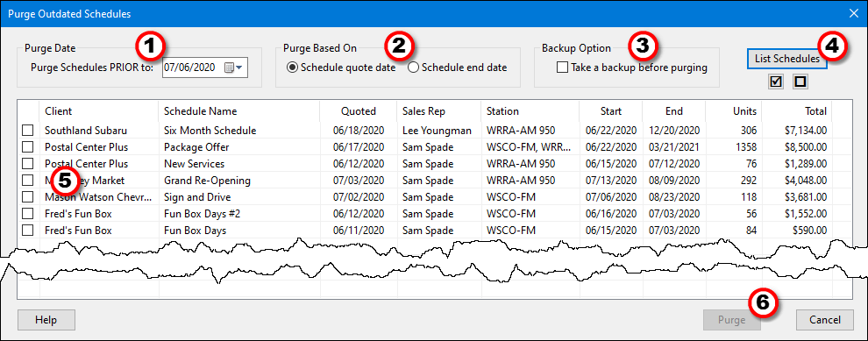Check the Fun Box Days 06/11/2020 row
Screen dimensions: 868x341
pyautogui.click(x=28, y=231)
